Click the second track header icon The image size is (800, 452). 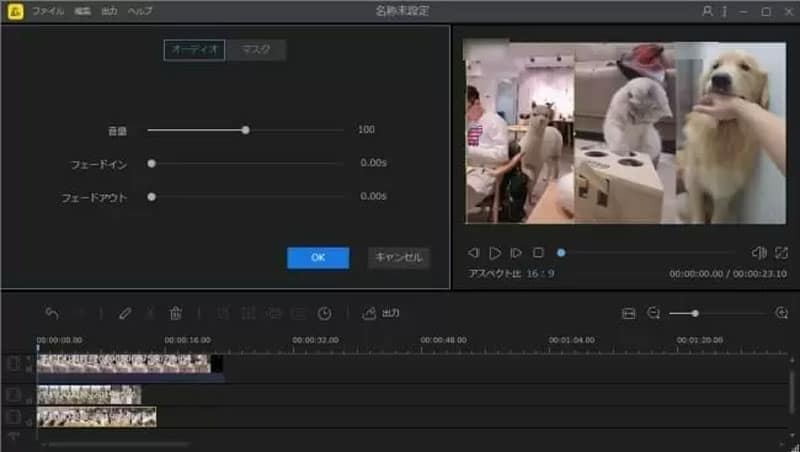14,394
